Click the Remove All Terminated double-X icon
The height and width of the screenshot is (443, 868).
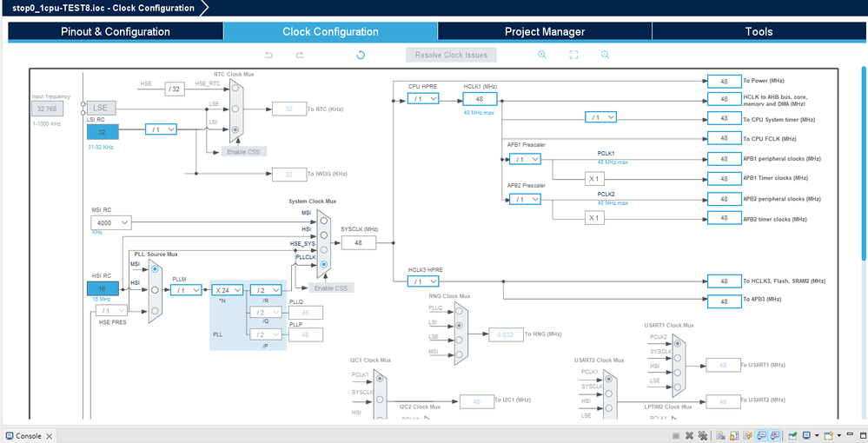(x=703, y=436)
